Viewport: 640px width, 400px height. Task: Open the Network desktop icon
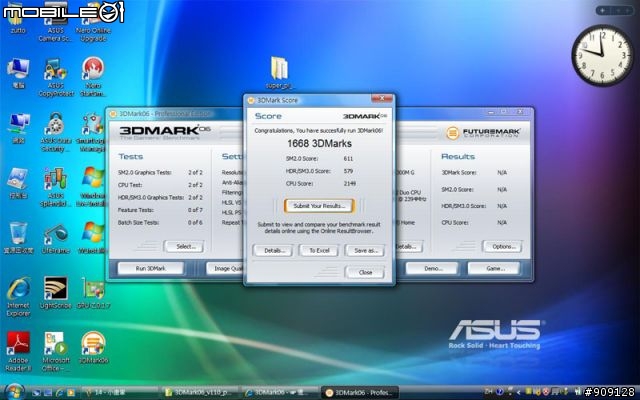[x=18, y=129]
